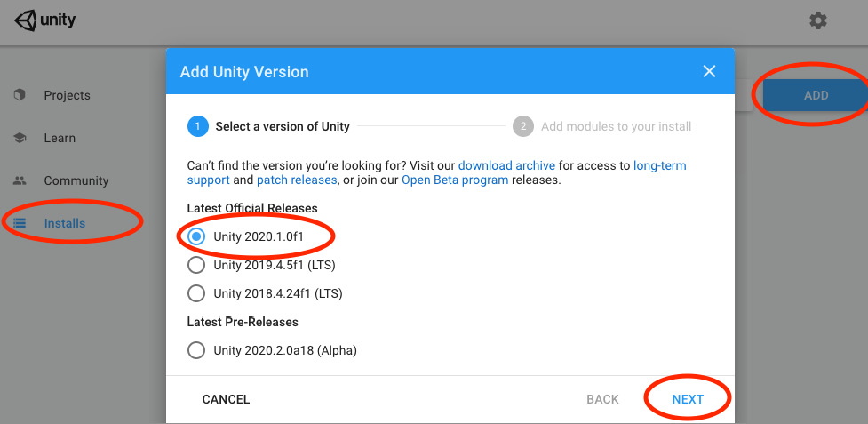Open settings via the gear icon
The width and height of the screenshot is (868, 424).
[x=817, y=20]
